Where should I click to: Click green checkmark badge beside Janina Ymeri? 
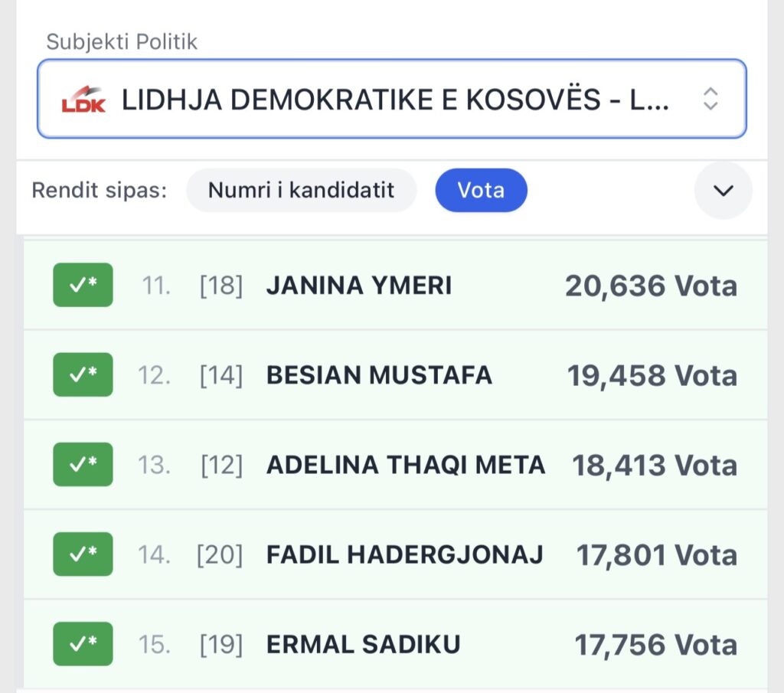point(83,285)
